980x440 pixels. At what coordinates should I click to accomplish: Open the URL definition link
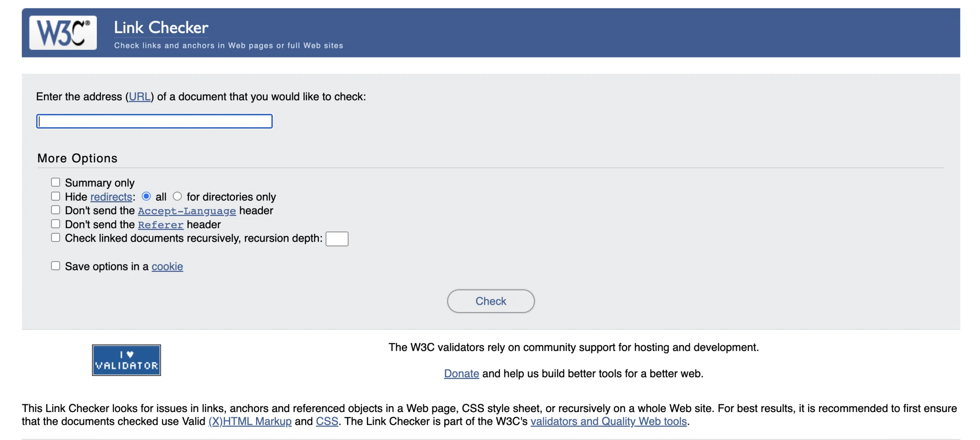[139, 97]
